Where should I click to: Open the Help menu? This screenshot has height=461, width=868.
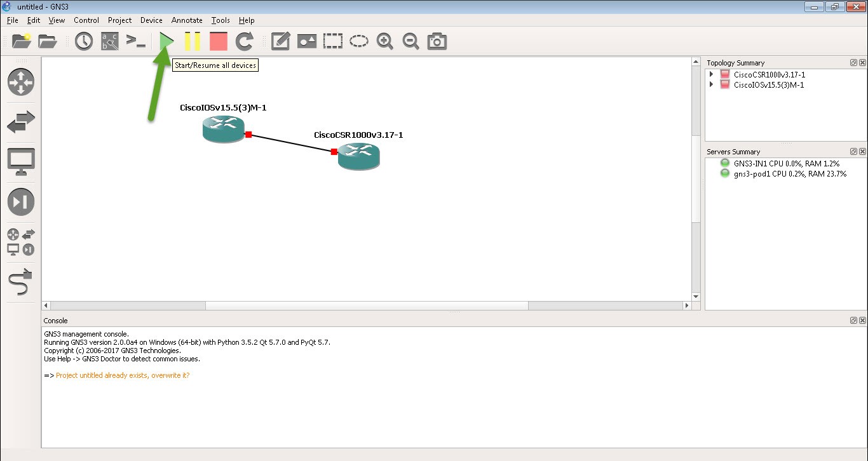247,20
